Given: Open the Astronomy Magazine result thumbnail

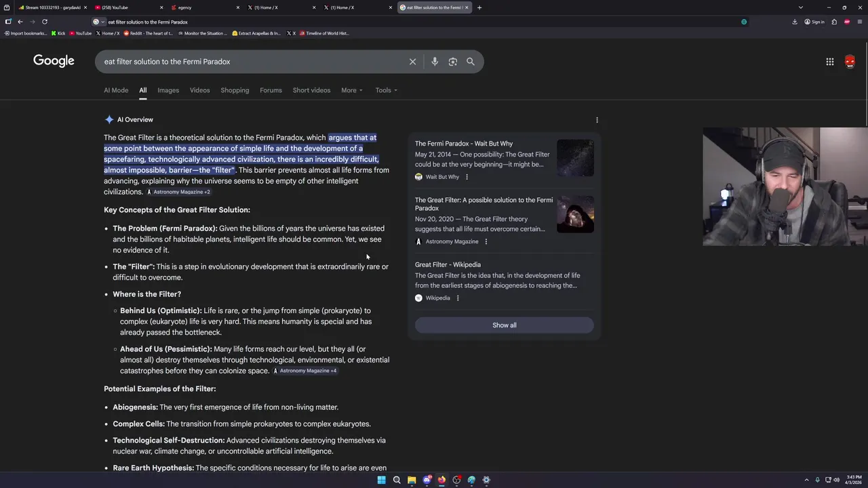Looking at the screenshot, I should pos(575,214).
